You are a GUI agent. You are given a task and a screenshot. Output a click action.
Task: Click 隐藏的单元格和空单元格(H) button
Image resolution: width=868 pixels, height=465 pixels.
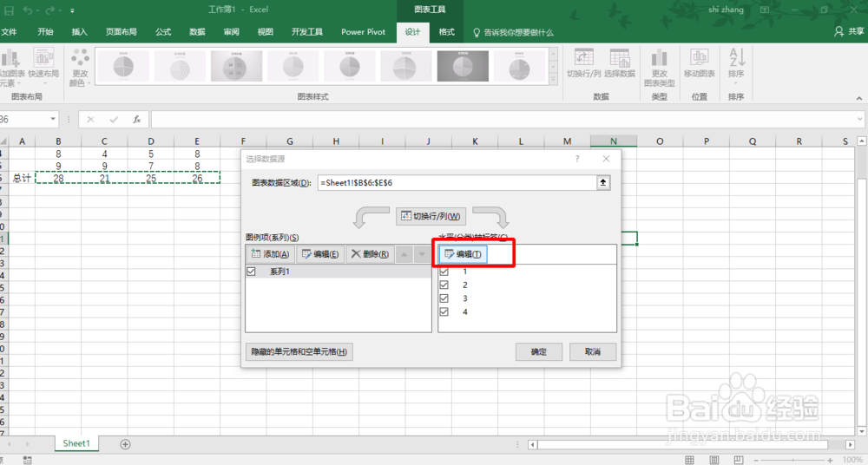[x=299, y=351]
